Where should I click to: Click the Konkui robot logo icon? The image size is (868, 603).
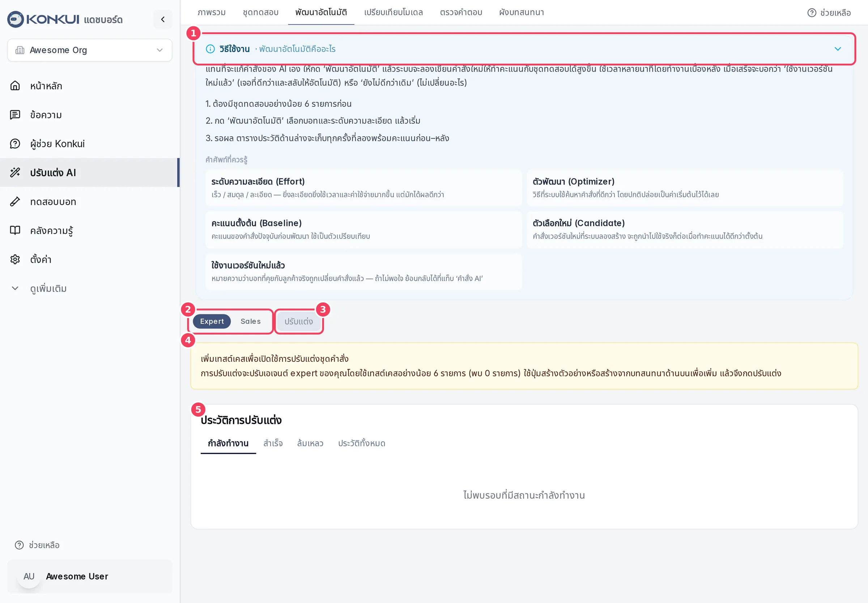click(x=16, y=19)
